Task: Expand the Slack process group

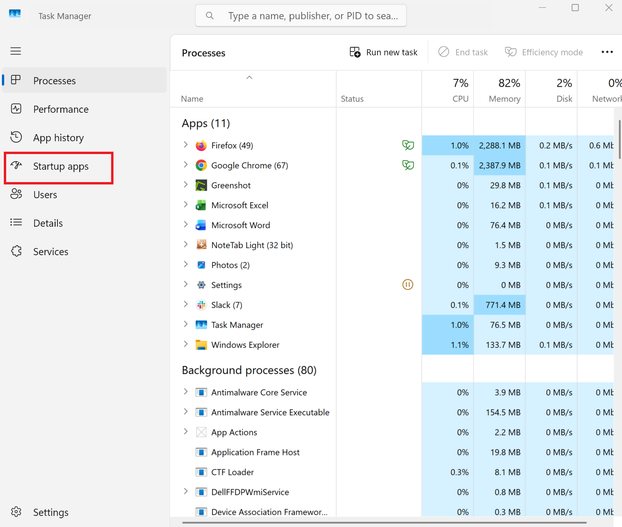Action: click(185, 304)
